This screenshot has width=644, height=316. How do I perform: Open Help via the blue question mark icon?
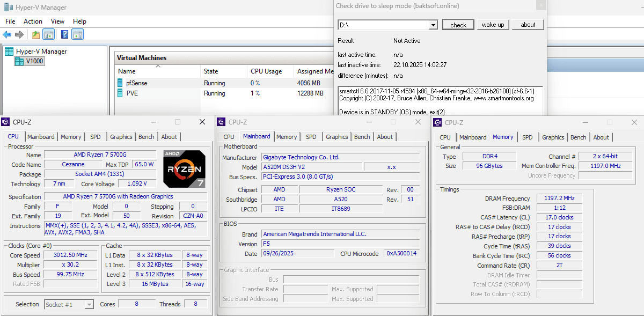(64, 35)
